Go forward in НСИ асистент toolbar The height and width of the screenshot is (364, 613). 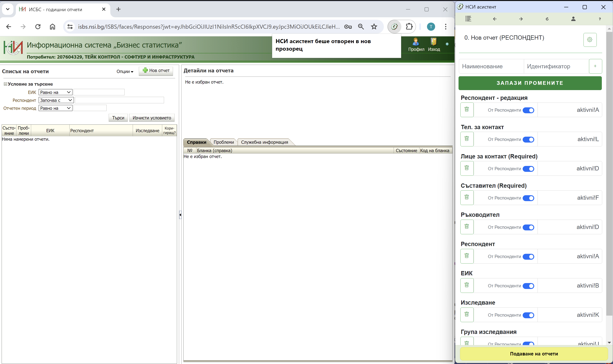click(521, 19)
